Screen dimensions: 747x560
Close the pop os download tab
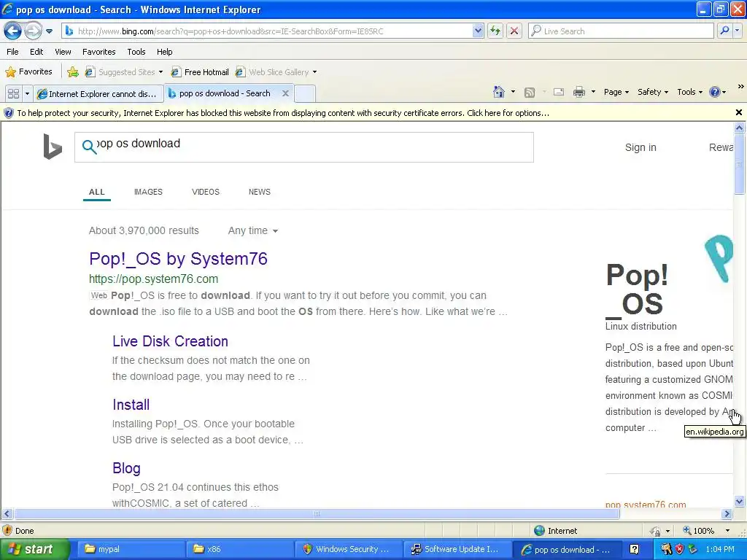pyautogui.click(x=285, y=93)
